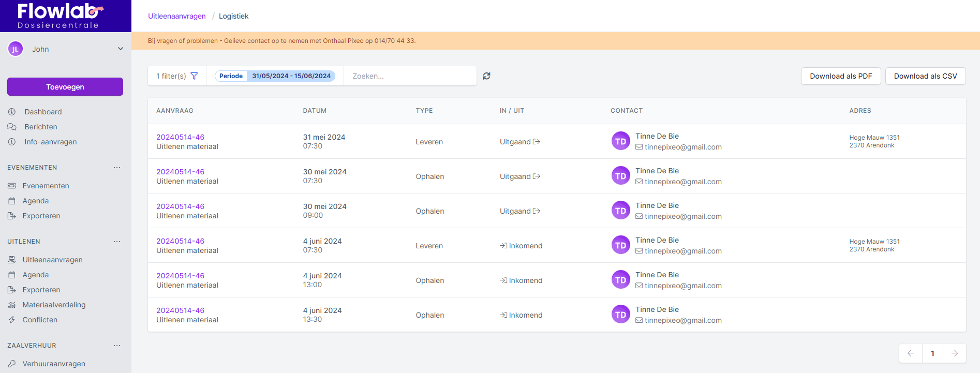The image size is (980, 373).
Task: Open Uitleenaanvragen breadcrumb link
Action: pyautogui.click(x=177, y=16)
